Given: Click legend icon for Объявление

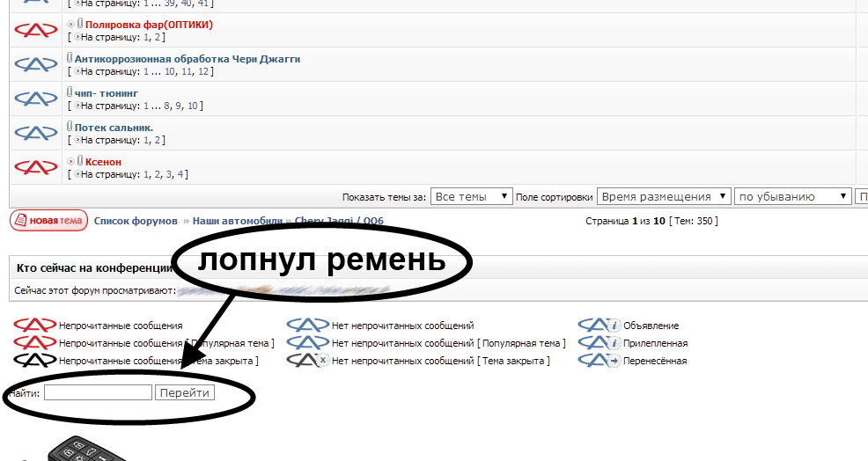Looking at the screenshot, I should (599, 325).
